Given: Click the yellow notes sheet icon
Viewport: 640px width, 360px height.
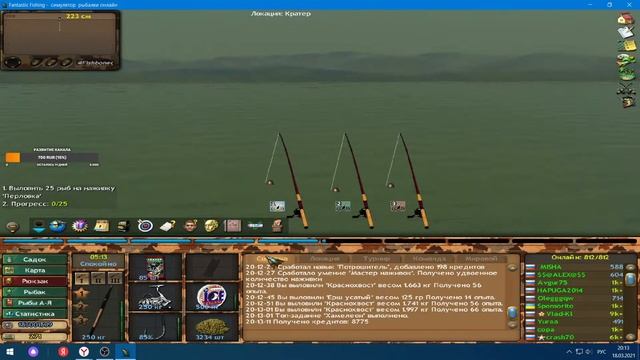Looking at the screenshot, I should (x=626, y=46).
